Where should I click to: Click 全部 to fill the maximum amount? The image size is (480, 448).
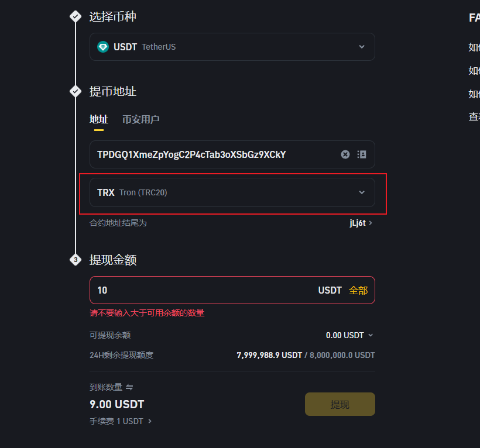[359, 290]
